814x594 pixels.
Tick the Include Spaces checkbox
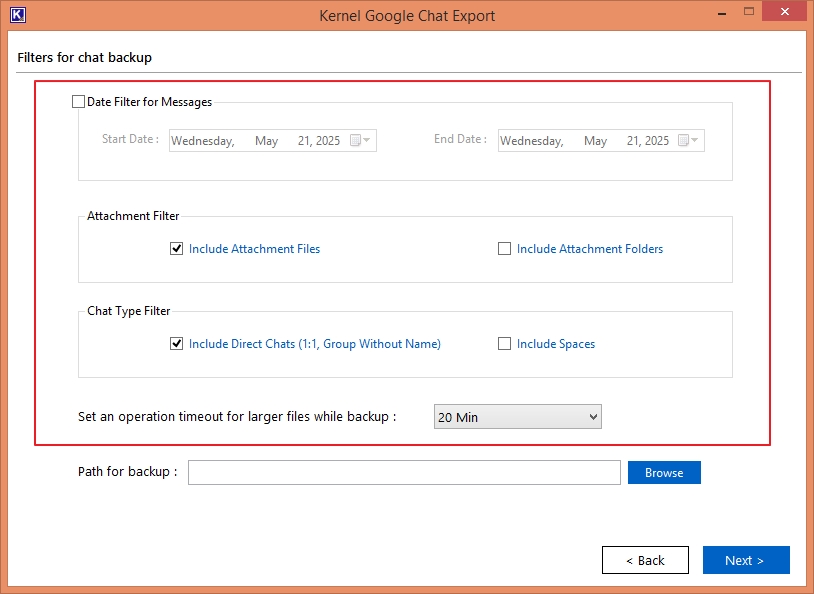(504, 344)
